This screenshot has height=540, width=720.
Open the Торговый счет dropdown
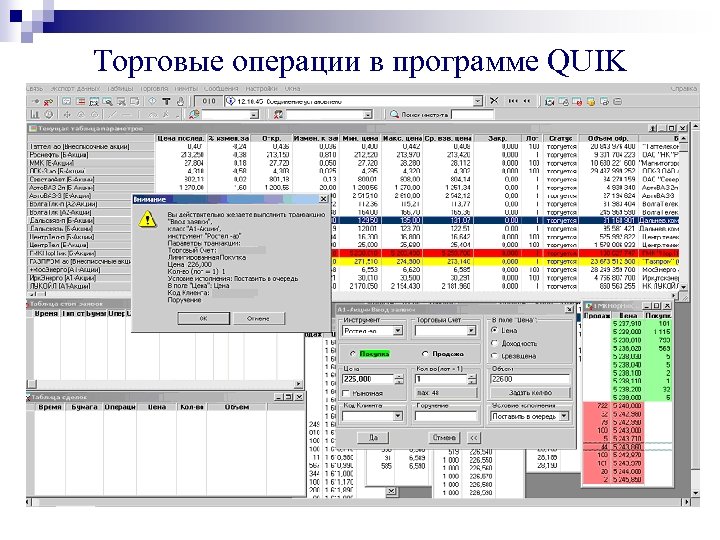(471, 331)
